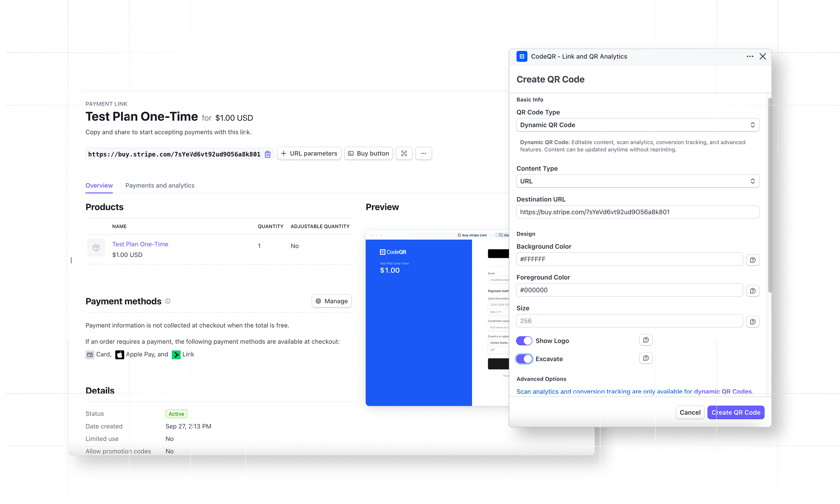
Task: Click the ADJUSTABLE QUANTITY column header
Action: point(320,226)
